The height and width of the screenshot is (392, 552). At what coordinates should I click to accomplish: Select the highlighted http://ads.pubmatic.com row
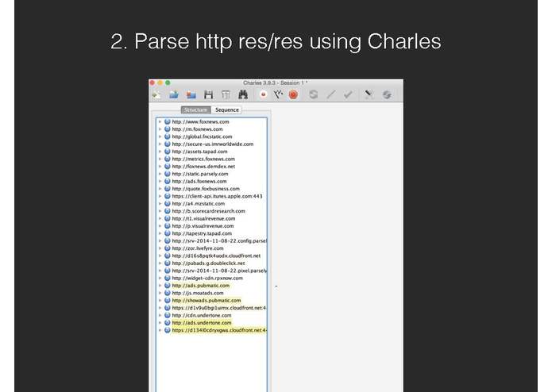tap(211, 286)
